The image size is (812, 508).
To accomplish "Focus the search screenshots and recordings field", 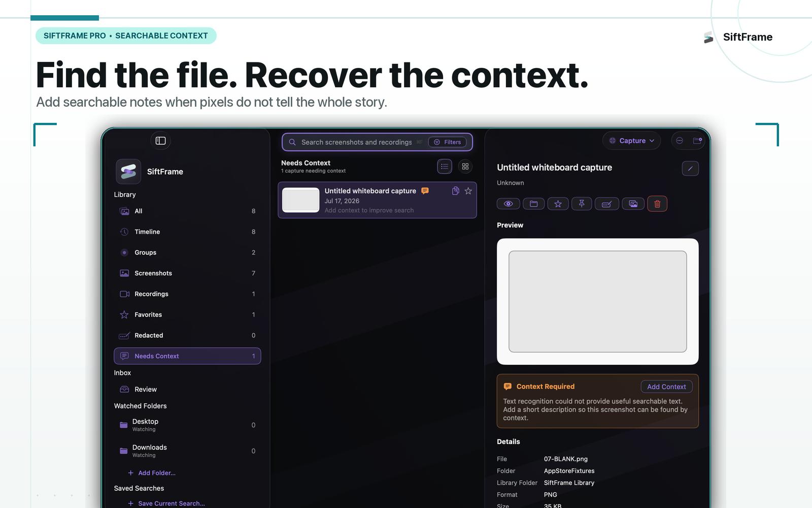I will pos(377,142).
